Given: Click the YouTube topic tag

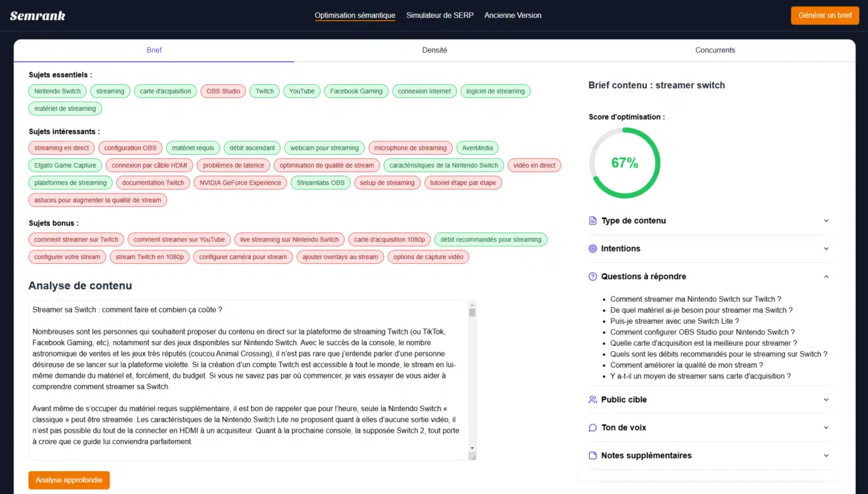Looking at the screenshot, I should coord(302,91).
